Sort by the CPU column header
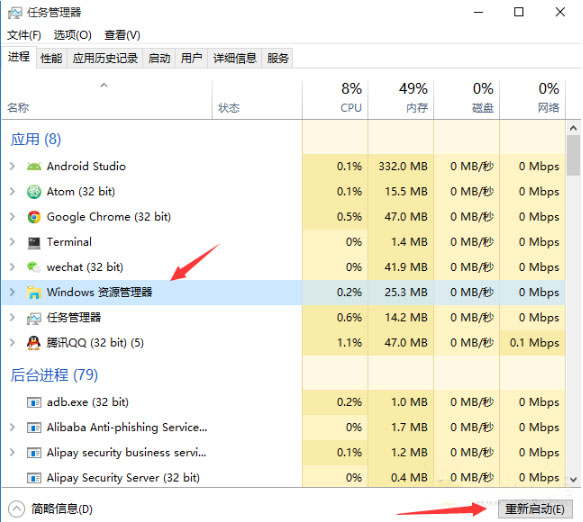This screenshot has height=522, width=583. coord(335,100)
